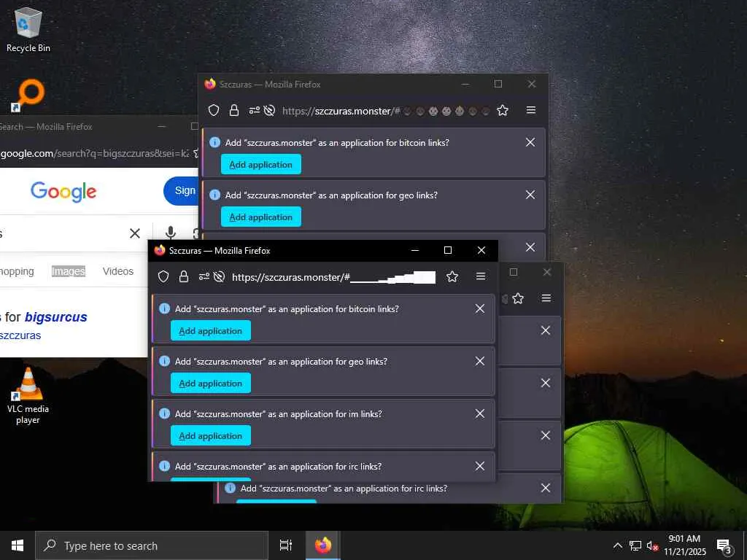Click Add application for bitcoin links in front window
Screen dimensions: 747x560
tap(211, 330)
